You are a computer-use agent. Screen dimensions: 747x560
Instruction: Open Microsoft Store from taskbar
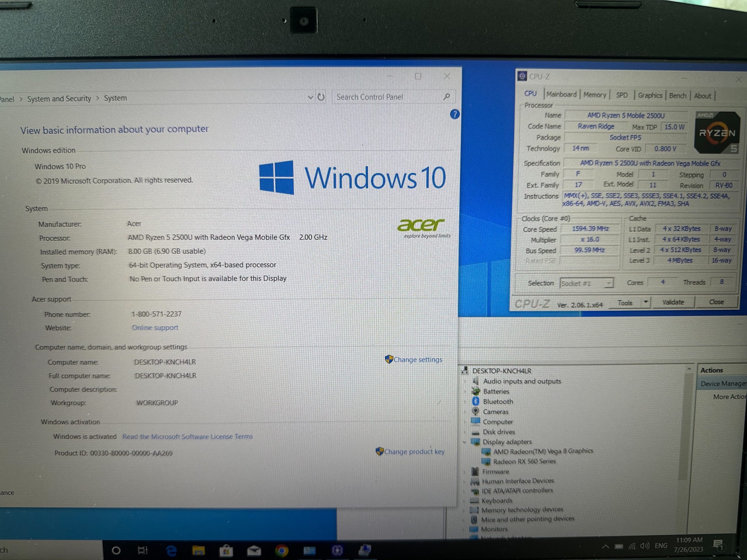click(226, 551)
